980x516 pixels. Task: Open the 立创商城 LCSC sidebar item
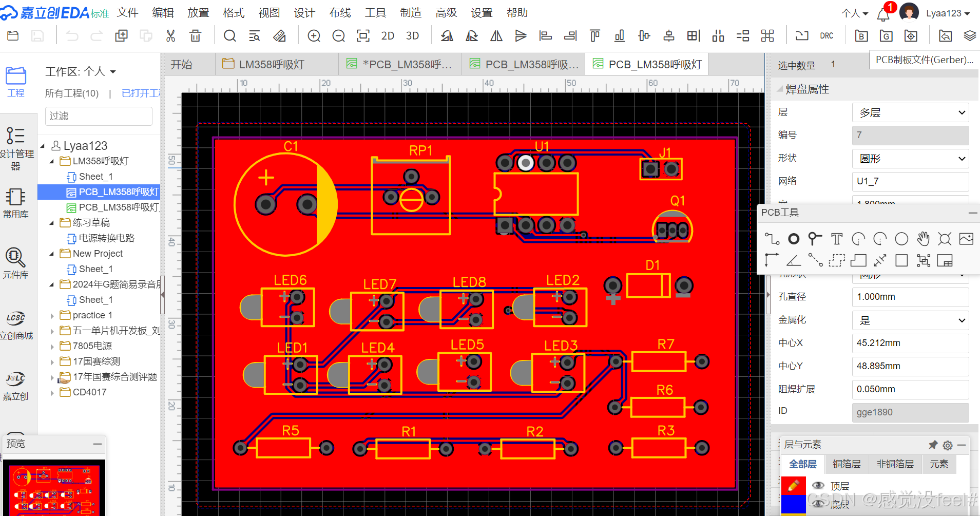click(x=16, y=324)
